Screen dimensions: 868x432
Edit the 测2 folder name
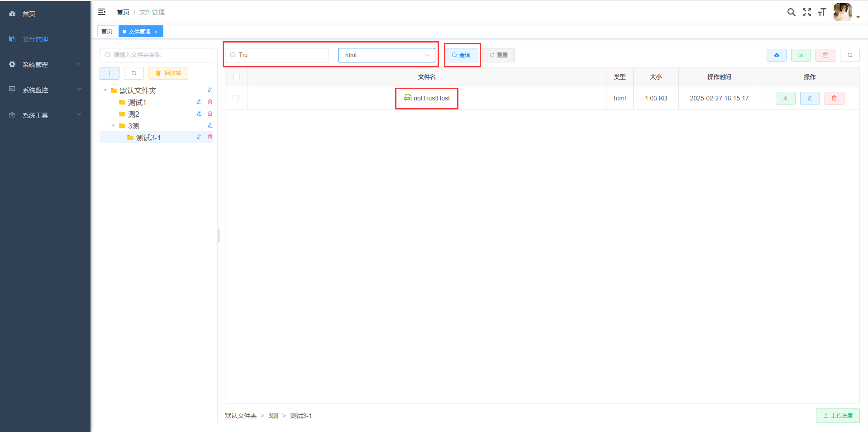(199, 114)
